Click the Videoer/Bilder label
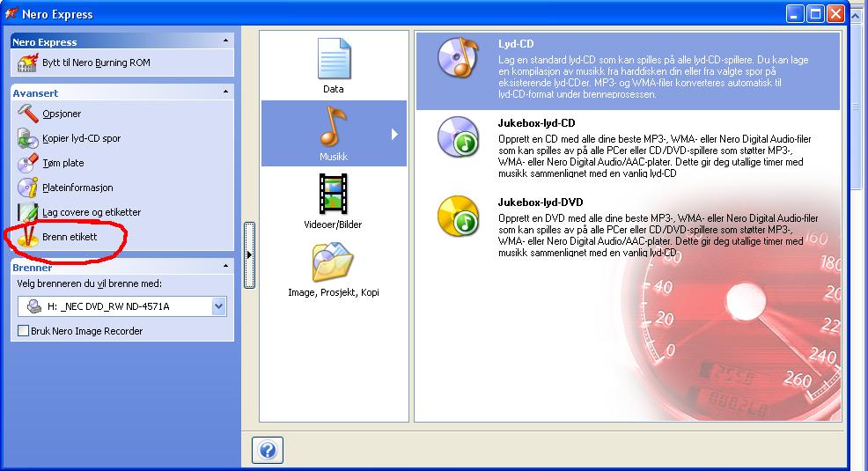The image size is (868, 471). [333, 224]
